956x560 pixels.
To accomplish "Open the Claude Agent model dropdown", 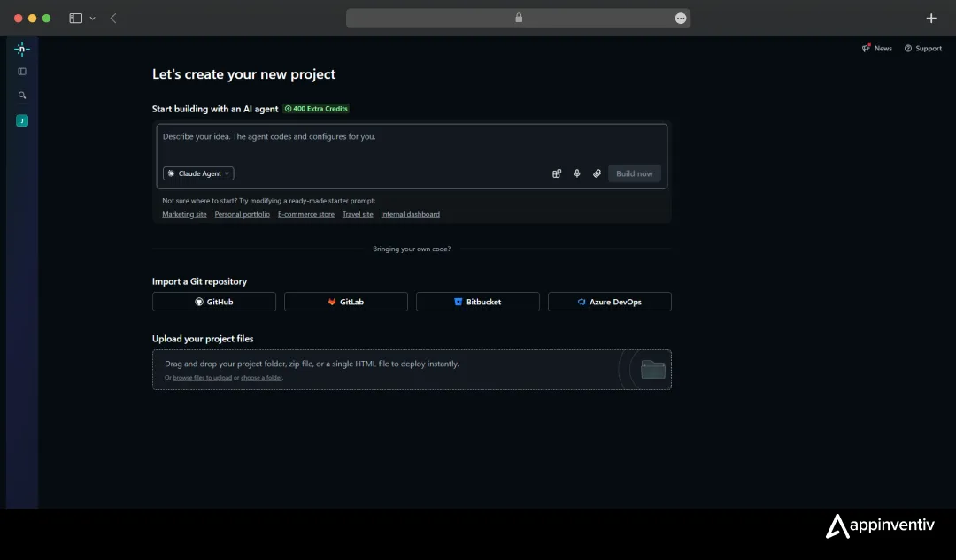I will (197, 173).
